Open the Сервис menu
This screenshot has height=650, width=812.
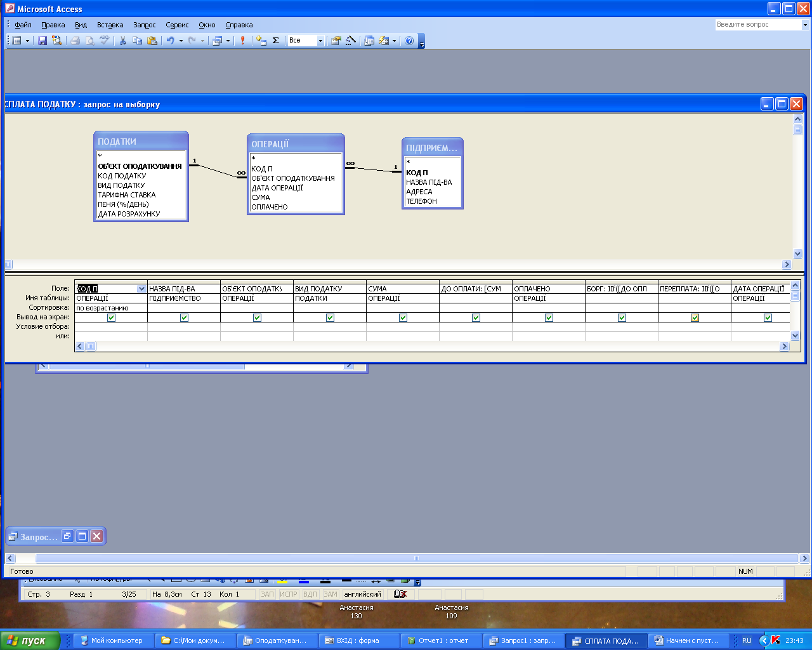[177, 25]
